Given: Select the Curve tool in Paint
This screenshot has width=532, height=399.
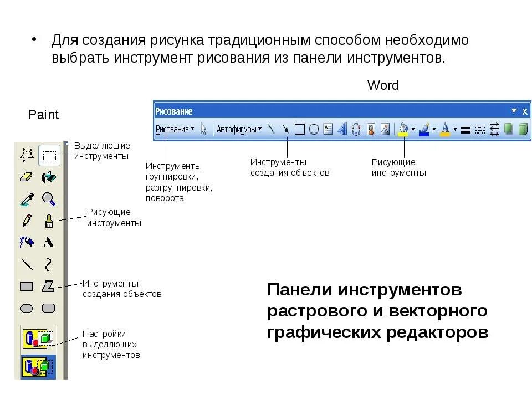Looking at the screenshot, I should [x=48, y=264].
